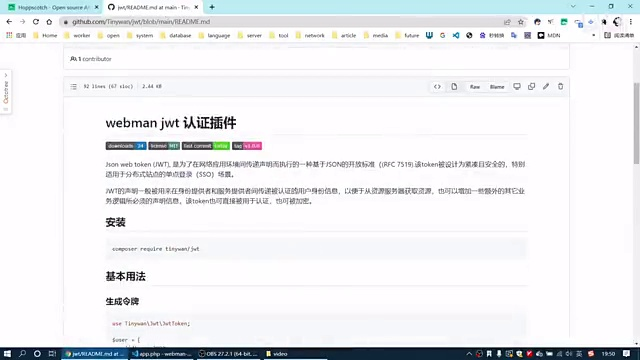The height and width of the screenshot is (360, 640).
Task: Switch to app.php VS Code taskbar window
Action: point(162,354)
